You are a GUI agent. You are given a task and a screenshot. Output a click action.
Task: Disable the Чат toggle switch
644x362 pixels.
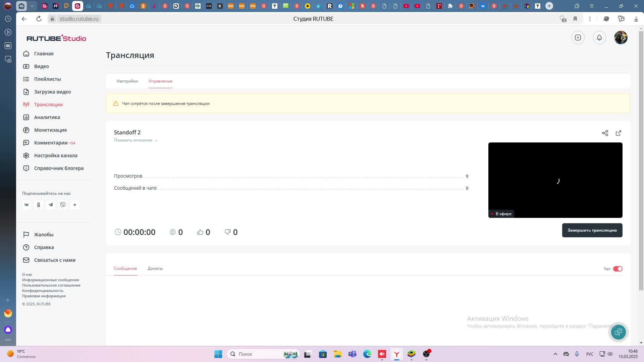pyautogui.click(x=618, y=269)
